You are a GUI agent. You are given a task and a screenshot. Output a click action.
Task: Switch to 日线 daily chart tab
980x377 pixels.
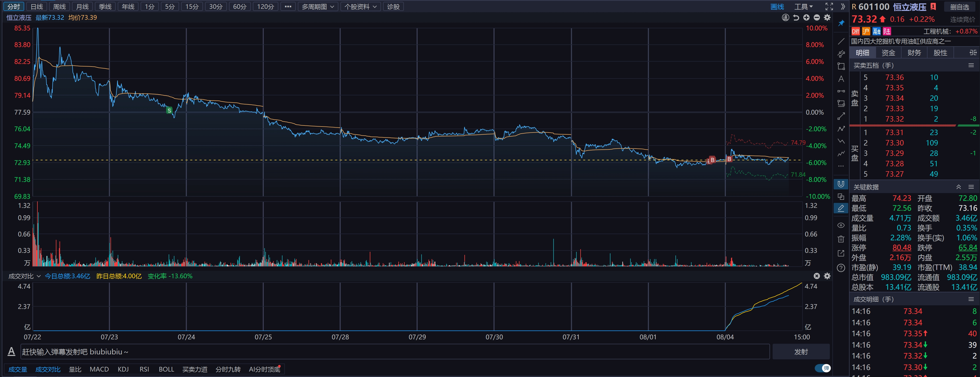click(37, 6)
